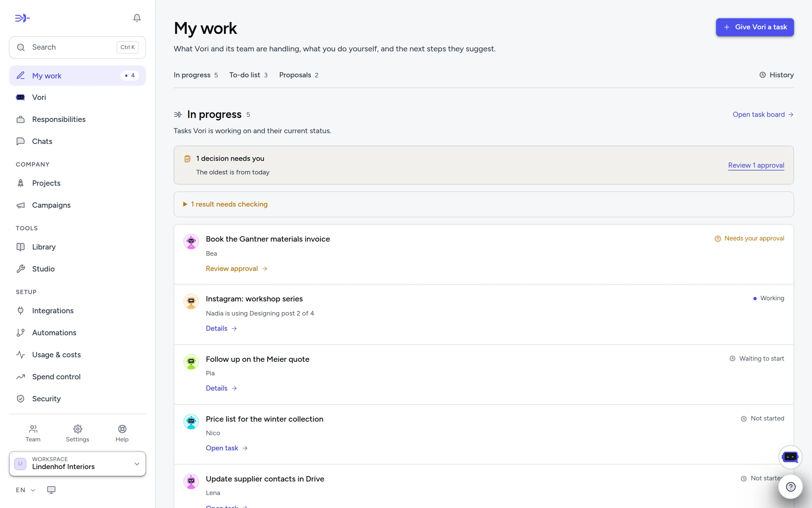Screen dimensions: 812x508
Task: Open Chats speech bubble icon
Action: [21, 141]
